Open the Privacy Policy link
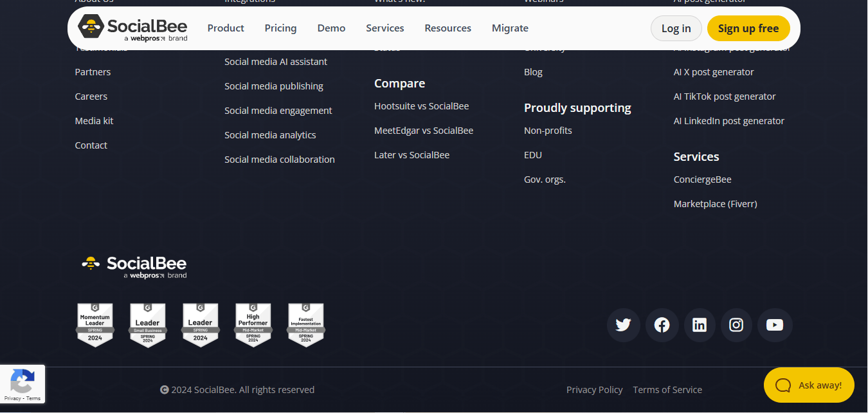The width and height of the screenshot is (868, 413). coord(595,390)
